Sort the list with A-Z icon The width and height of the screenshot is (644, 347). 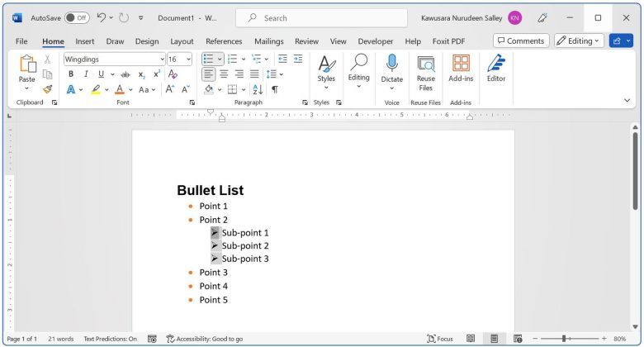(x=258, y=89)
